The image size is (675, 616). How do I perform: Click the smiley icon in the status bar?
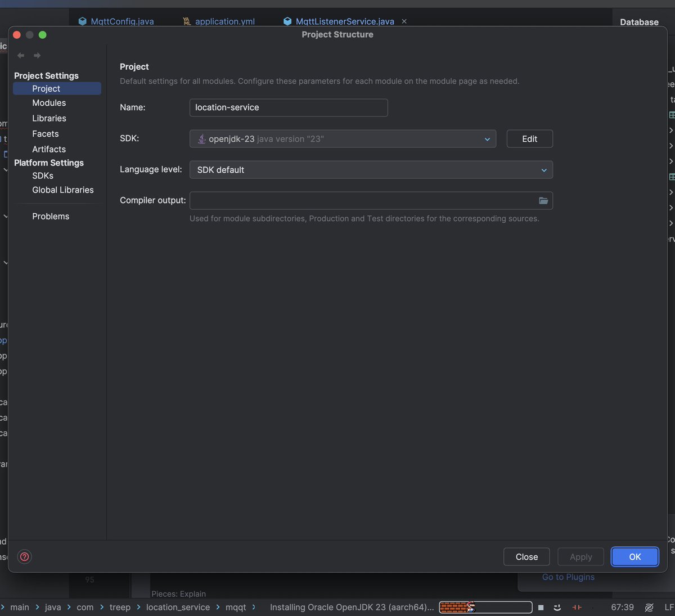[x=557, y=608]
